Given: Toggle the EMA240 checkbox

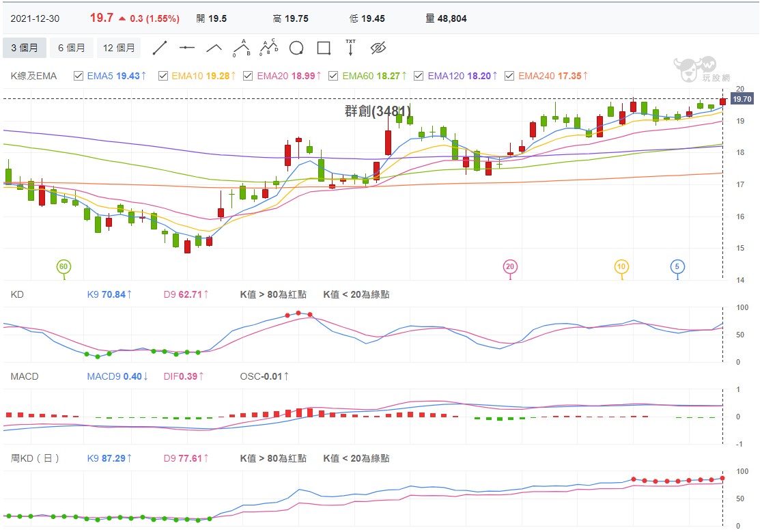Looking at the screenshot, I should pos(509,76).
